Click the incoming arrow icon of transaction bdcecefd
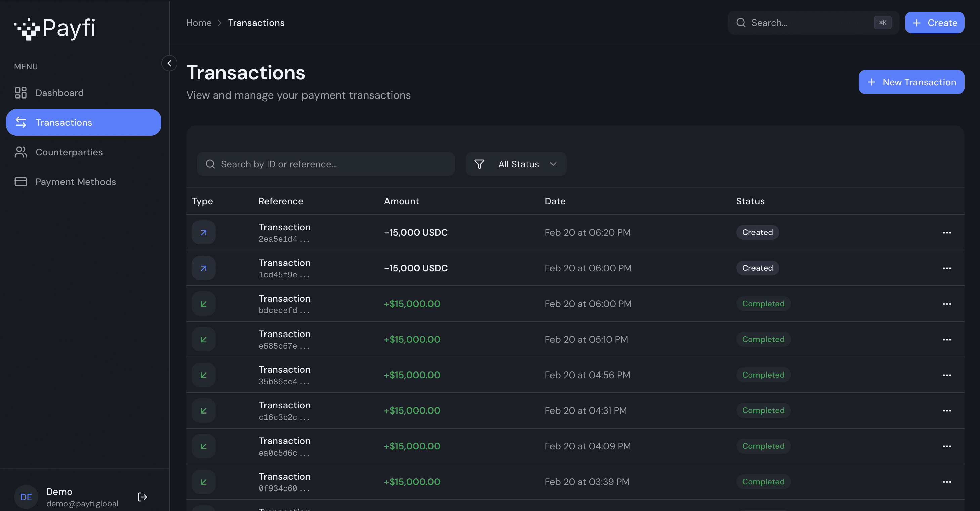 (x=204, y=304)
